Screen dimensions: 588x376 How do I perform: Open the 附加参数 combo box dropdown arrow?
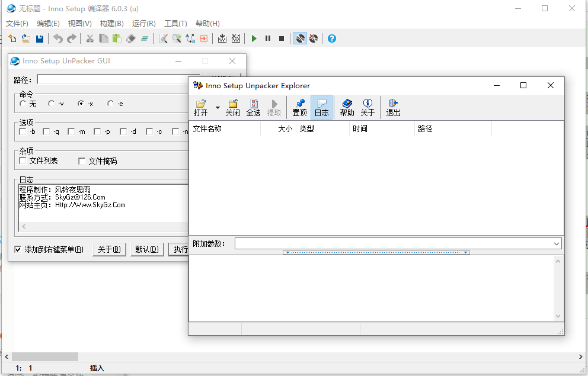pyautogui.click(x=557, y=244)
